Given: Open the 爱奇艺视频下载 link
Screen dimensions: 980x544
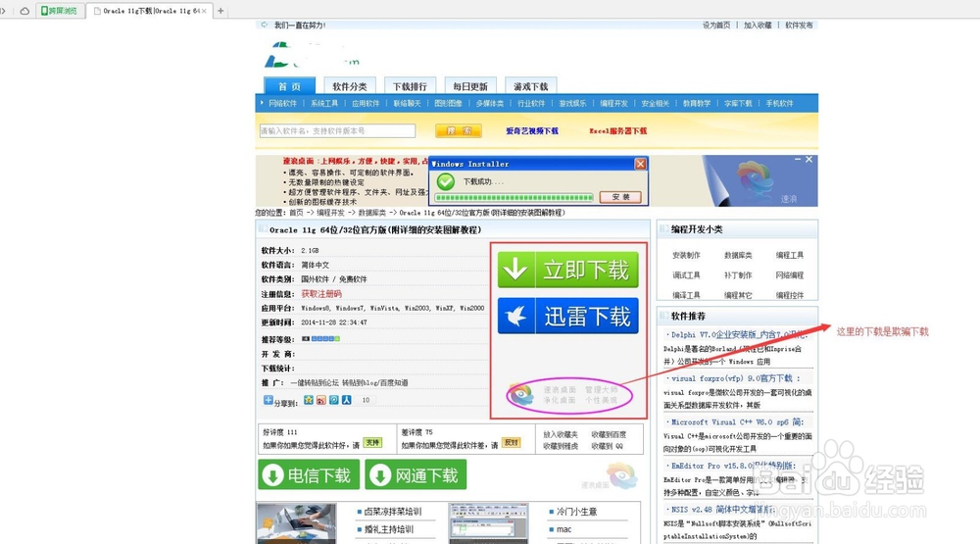Looking at the screenshot, I should tap(532, 130).
